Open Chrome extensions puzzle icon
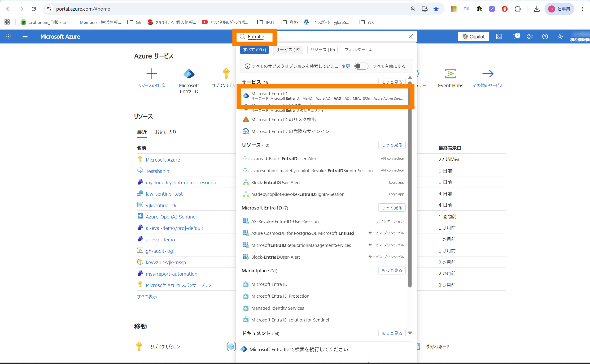 point(517,9)
